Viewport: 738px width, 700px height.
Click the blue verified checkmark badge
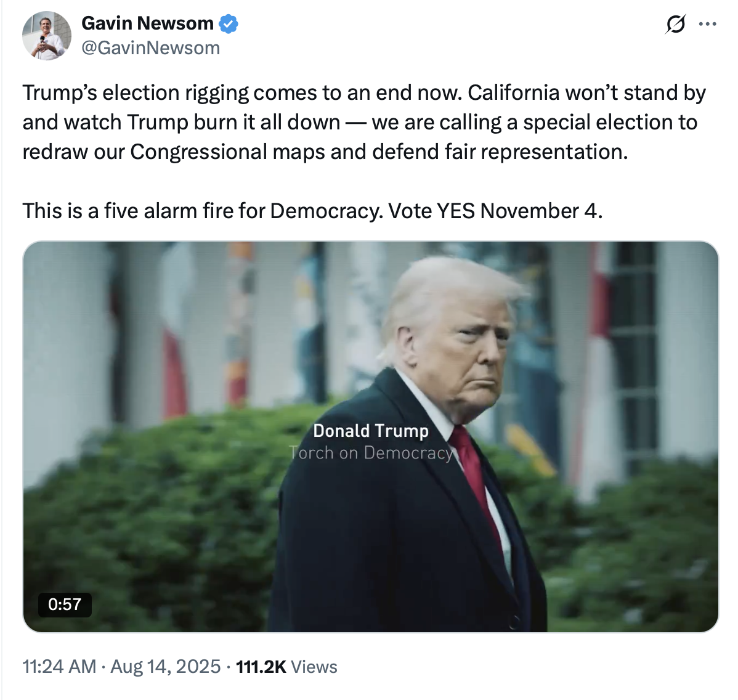[x=229, y=24]
